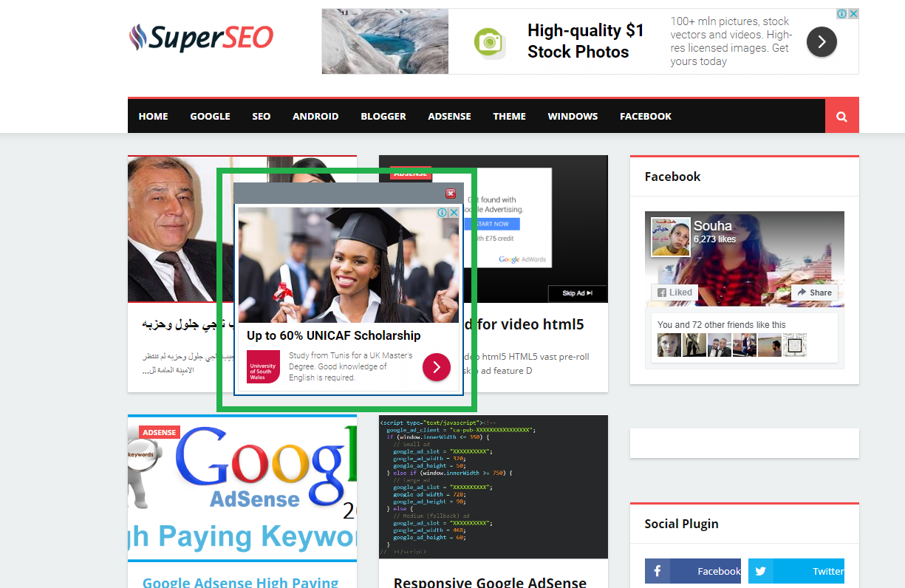This screenshot has width=905, height=588.
Task: Close top banner ad with X icon
Action: [853, 14]
